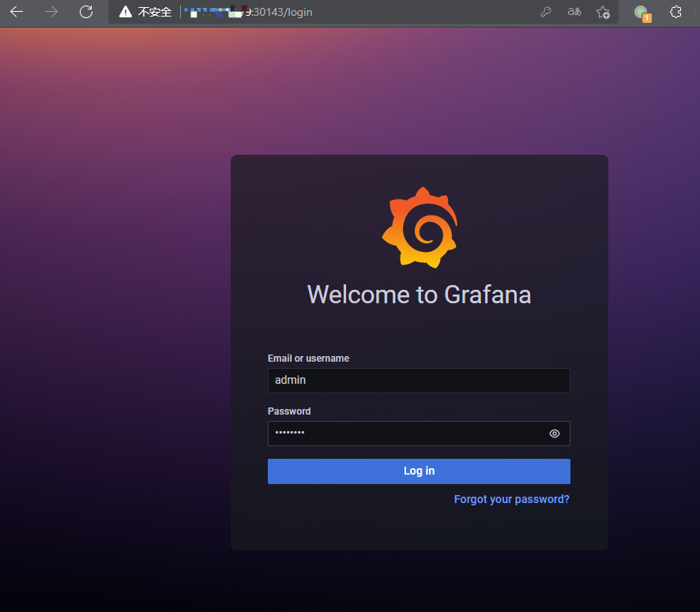Click the URL address bar text
700x612 pixels.
[x=248, y=12]
